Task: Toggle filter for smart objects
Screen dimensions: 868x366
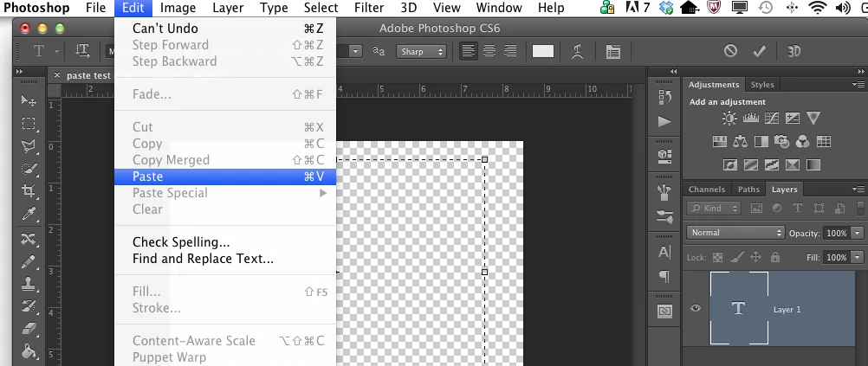Action: pyautogui.click(x=839, y=209)
